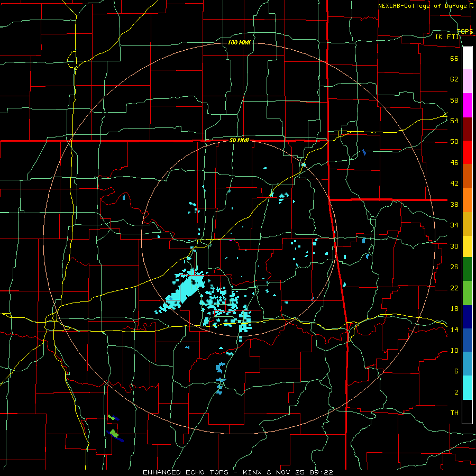
Task: Click the legend value 2
Action: (x=456, y=392)
